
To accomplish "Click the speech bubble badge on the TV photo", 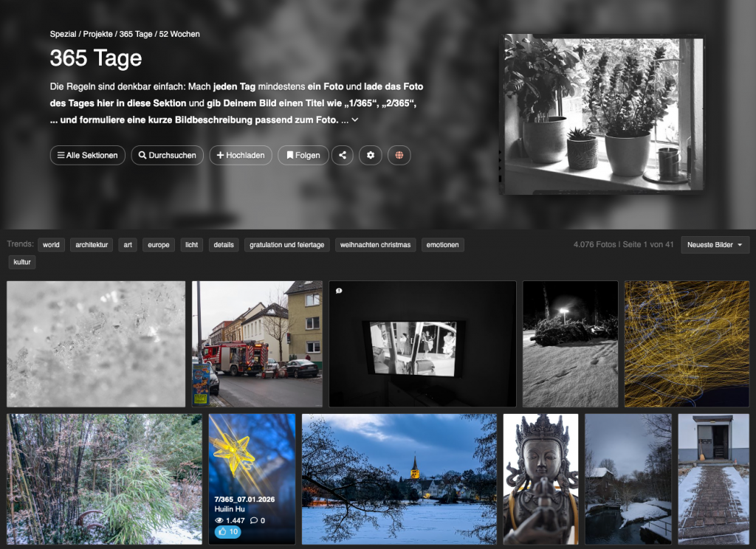I will (x=338, y=291).
